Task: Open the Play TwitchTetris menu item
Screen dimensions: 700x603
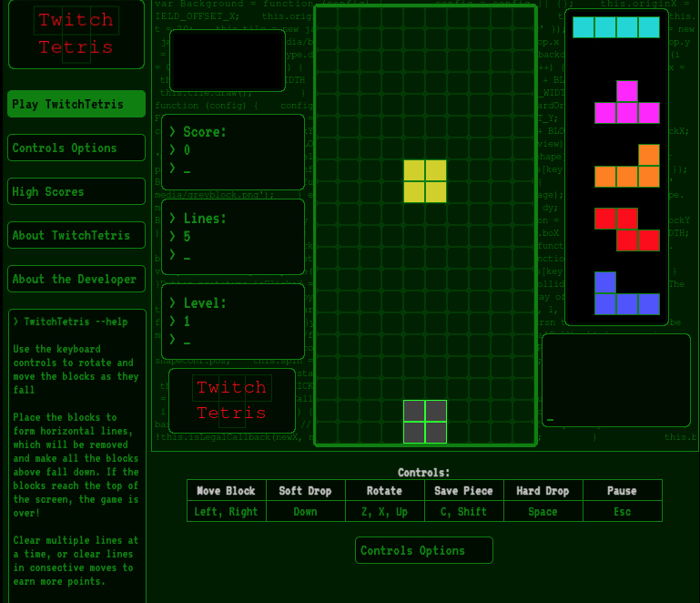Action: pyautogui.click(x=76, y=104)
